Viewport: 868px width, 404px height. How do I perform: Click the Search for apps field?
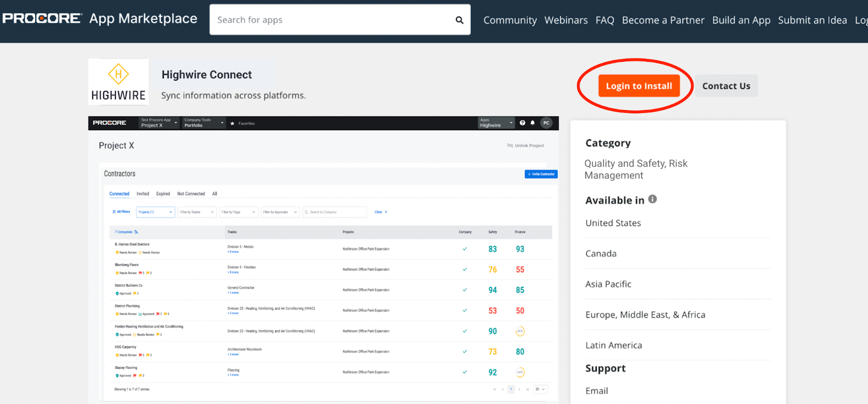[340, 20]
